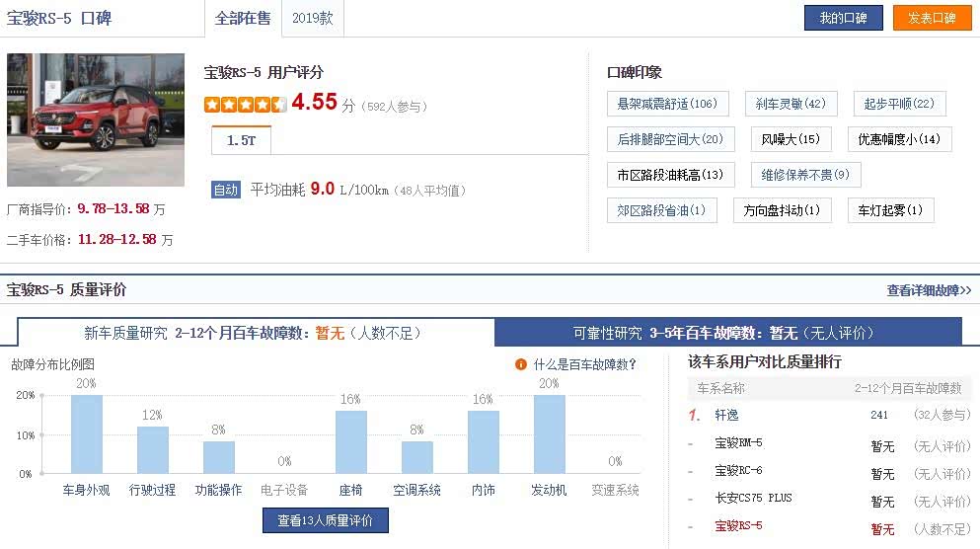Image resolution: width=980 pixels, height=549 pixels.
Task: Click the 功能操作 8% bar
Action: coord(219,457)
